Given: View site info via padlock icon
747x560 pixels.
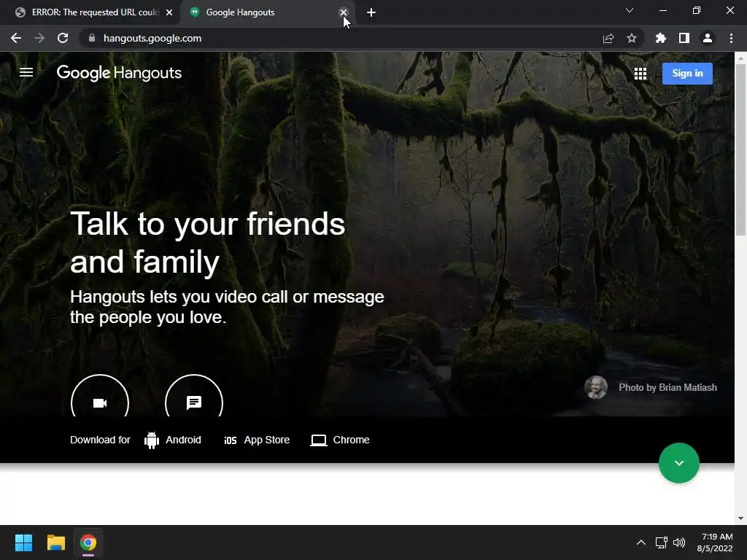Looking at the screenshot, I should tap(92, 38).
